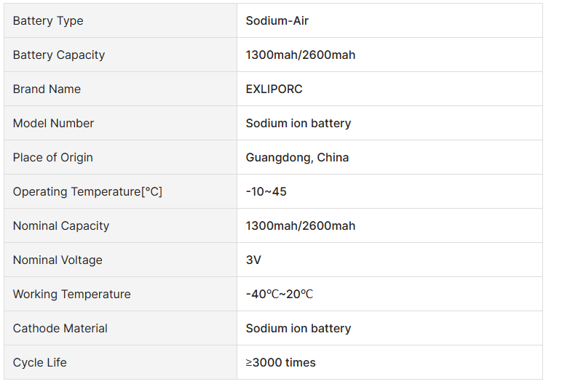Select the ≥3000 times cycle life value
562x392 pixels.
[280, 363]
